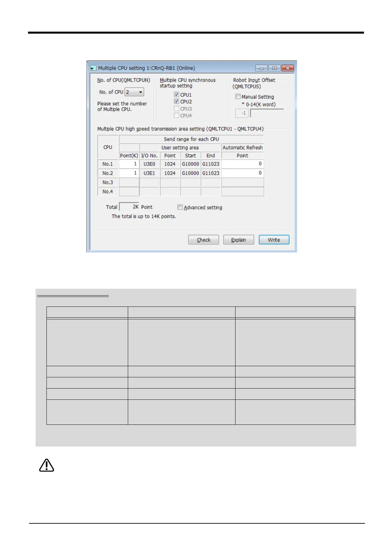Image resolution: width=392 pixels, height=555 pixels.
Task: Select Point(K) field for CPU No.3
Action: click(129, 182)
